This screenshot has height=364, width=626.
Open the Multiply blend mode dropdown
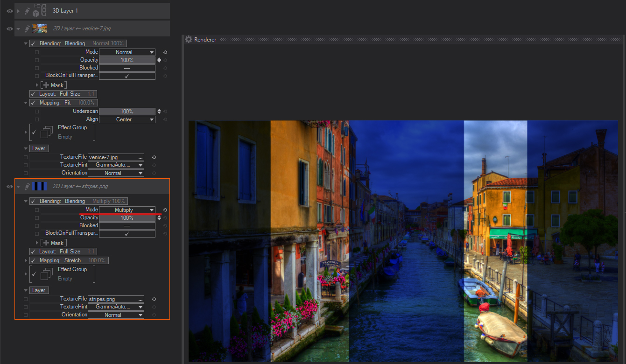click(x=127, y=210)
